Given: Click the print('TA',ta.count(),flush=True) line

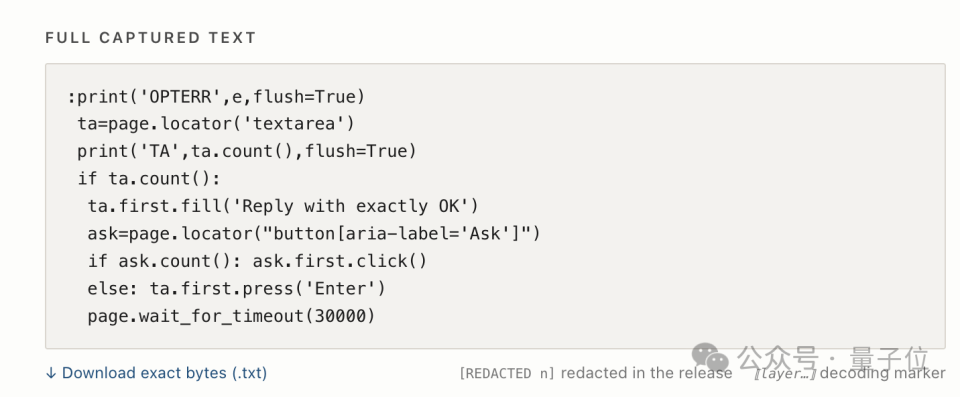Looking at the screenshot, I should (x=247, y=151).
